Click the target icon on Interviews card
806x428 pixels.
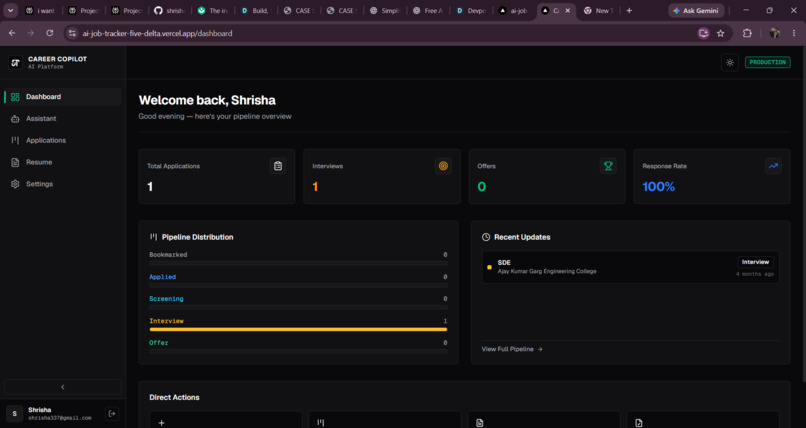[x=443, y=166]
